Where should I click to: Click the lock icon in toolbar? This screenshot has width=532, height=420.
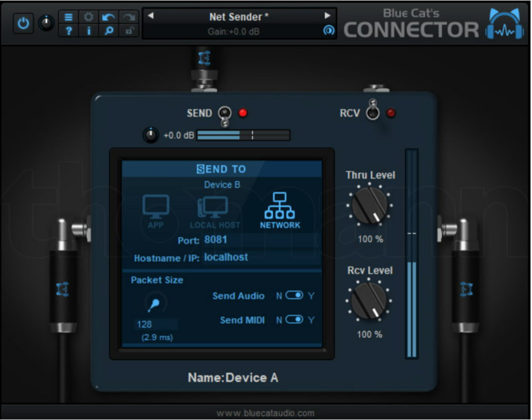[x=129, y=30]
